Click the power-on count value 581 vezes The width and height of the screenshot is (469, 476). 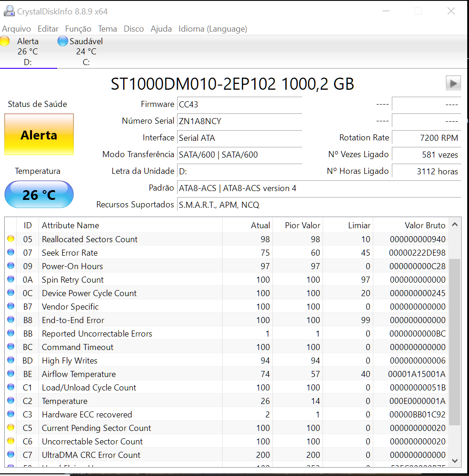[427, 154]
